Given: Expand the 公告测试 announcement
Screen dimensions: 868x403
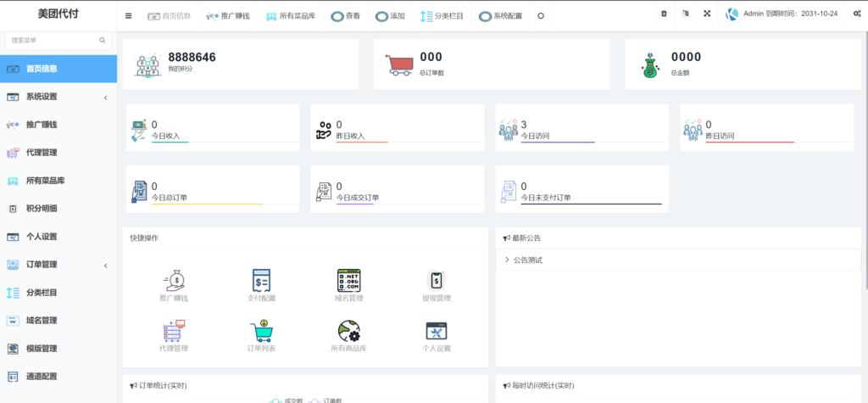Looking at the screenshot, I should 526,260.
